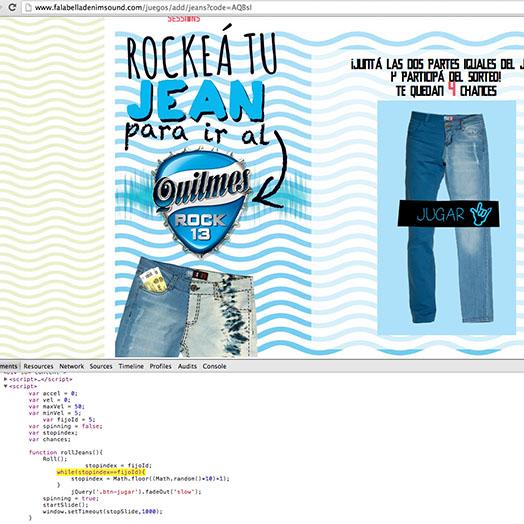Select the highlighted while(stopindex==fijoId) line
Screen dimensions: 524x524
(101, 472)
